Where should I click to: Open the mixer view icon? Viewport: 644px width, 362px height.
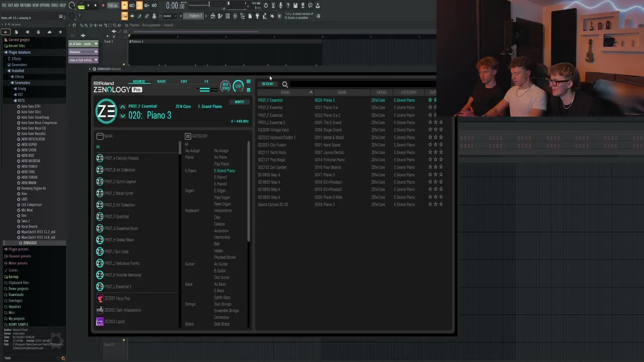(x=235, y=16)
